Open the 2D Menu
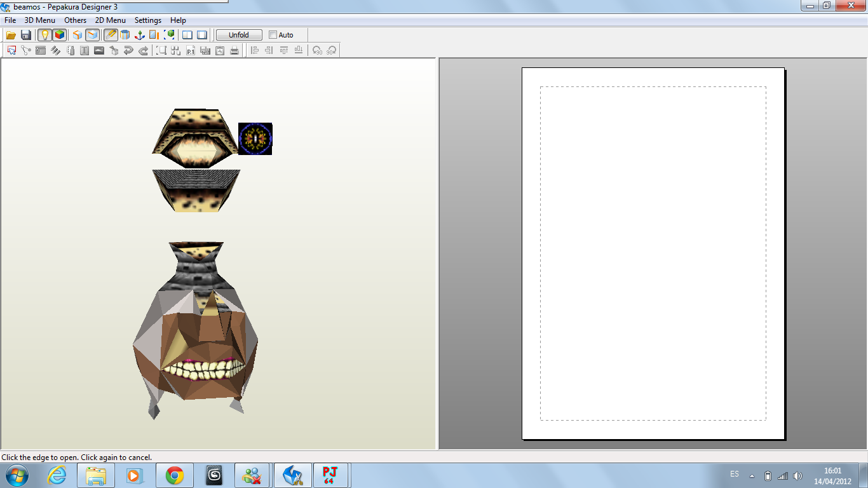 [111, 20]
